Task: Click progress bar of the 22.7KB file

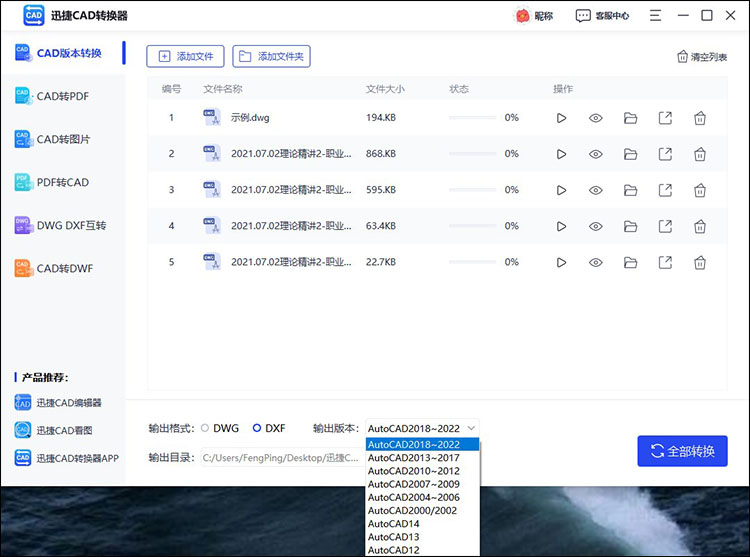Action: [x=472, y=262]
